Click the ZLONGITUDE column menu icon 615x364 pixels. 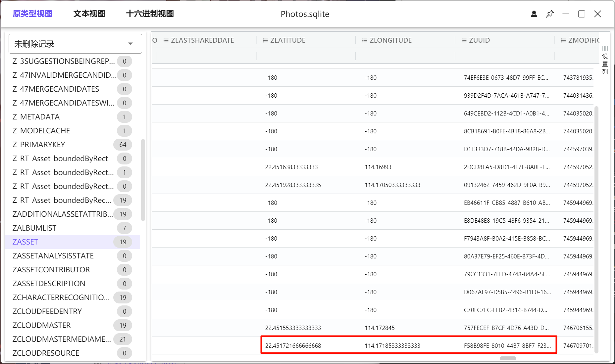pos(364,40)
